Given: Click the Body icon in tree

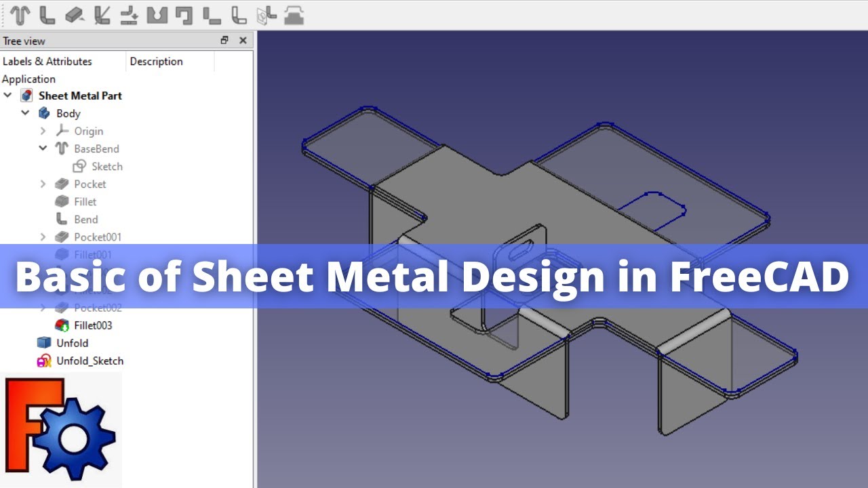Looking at the screenshot, I should point(44,113).
